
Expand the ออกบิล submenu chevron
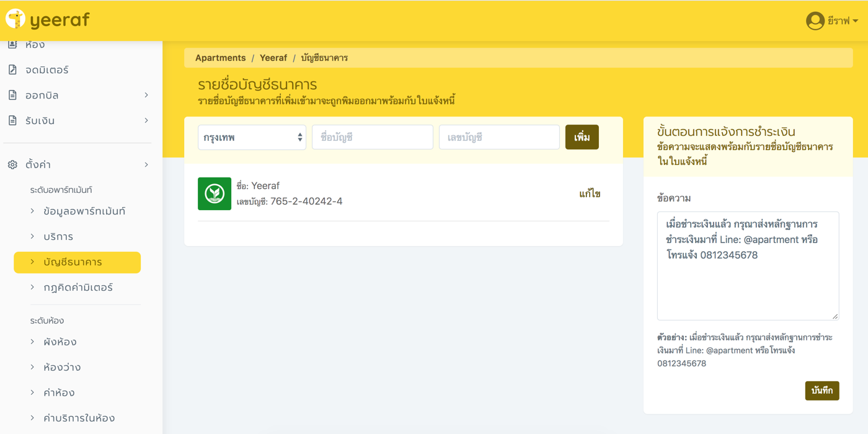click(146, 95)
